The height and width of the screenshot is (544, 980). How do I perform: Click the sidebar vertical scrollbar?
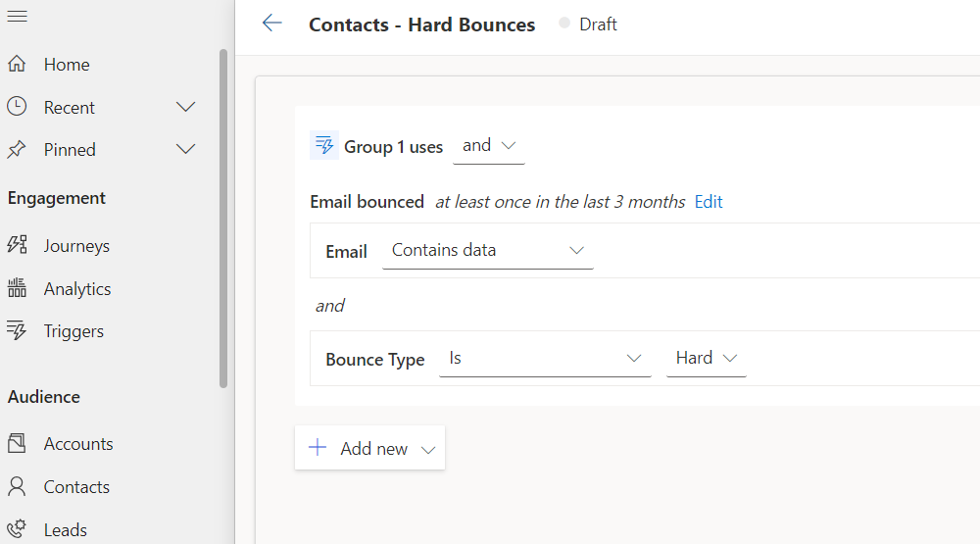point(223,219)
